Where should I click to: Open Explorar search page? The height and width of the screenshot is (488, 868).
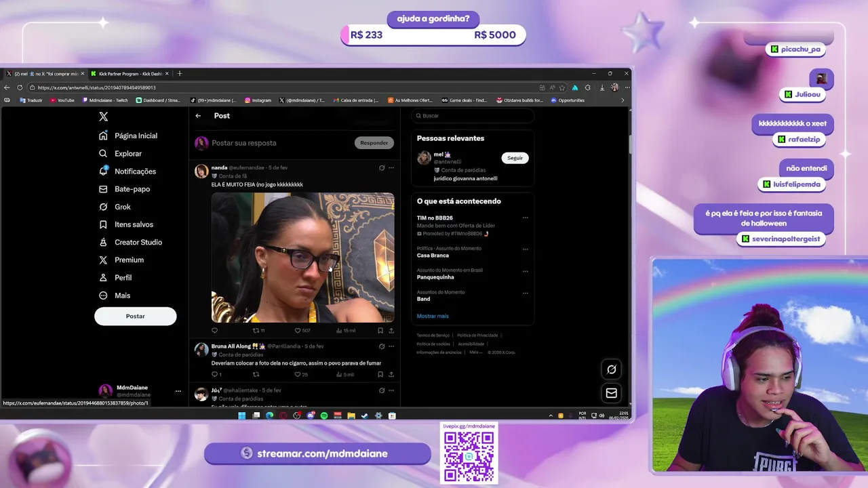click(121, 154)
